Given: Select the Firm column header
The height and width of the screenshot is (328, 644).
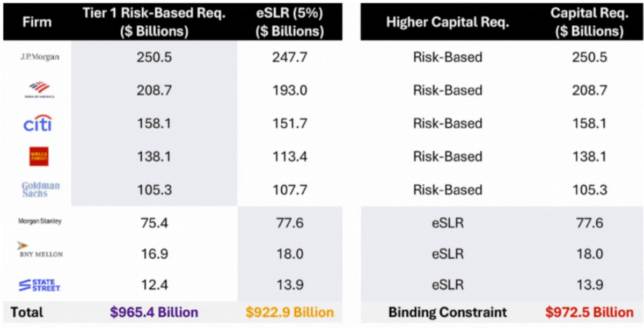Looking at the screenshot, I should [36, 24].
